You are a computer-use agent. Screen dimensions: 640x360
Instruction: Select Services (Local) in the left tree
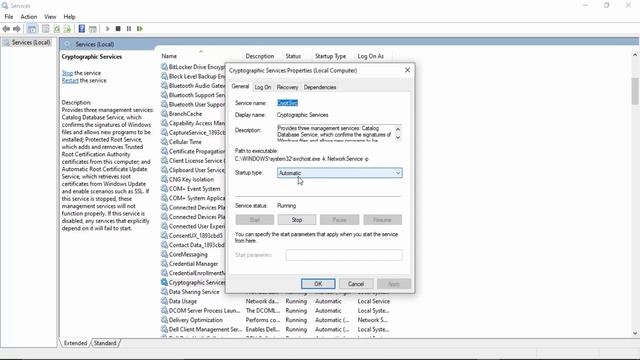point(31,42)
